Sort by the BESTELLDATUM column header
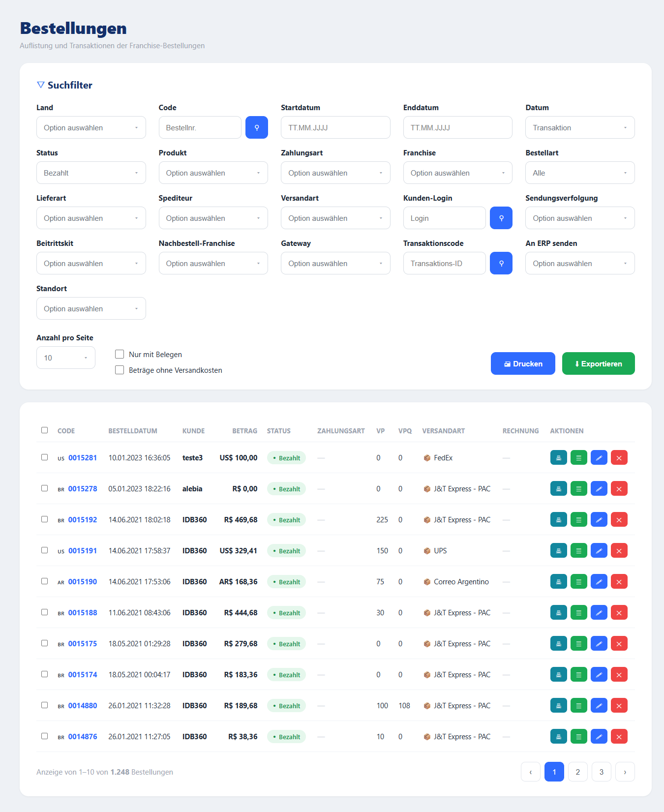This screenshot has height=812, width=664. [x=133, y=431]
